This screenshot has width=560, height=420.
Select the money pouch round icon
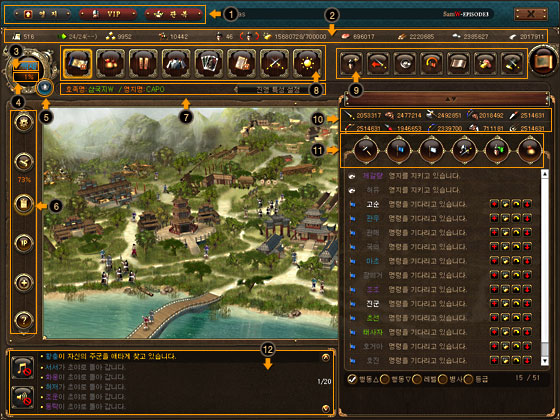(x=530, y=150)
